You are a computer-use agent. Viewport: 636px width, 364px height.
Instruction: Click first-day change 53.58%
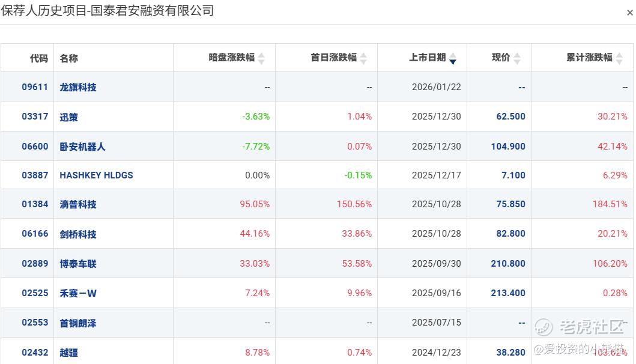pyautogui.click(x=357, y=263)
